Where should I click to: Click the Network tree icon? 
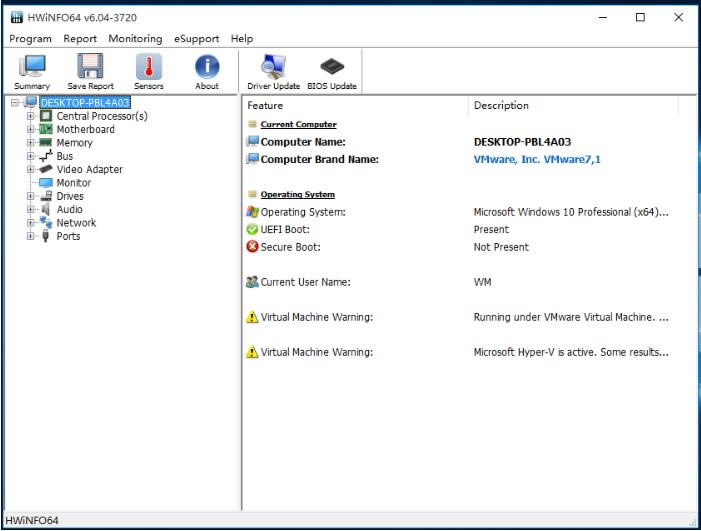tap(46, 223)
